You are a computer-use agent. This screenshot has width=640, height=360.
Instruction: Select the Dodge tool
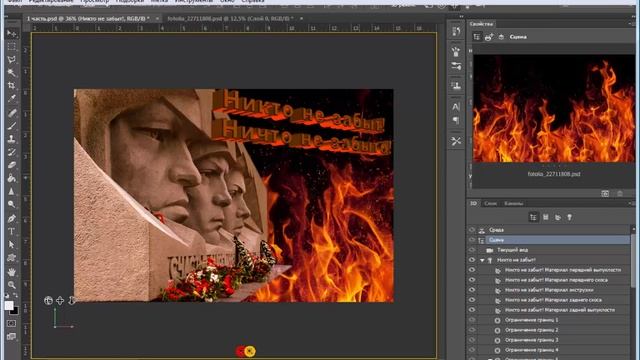point(11,204)
